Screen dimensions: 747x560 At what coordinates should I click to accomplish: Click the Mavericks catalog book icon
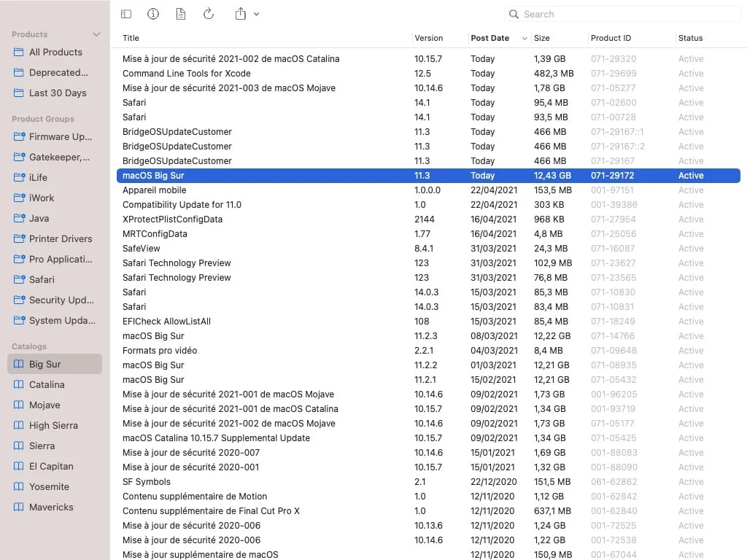(19, 507)
